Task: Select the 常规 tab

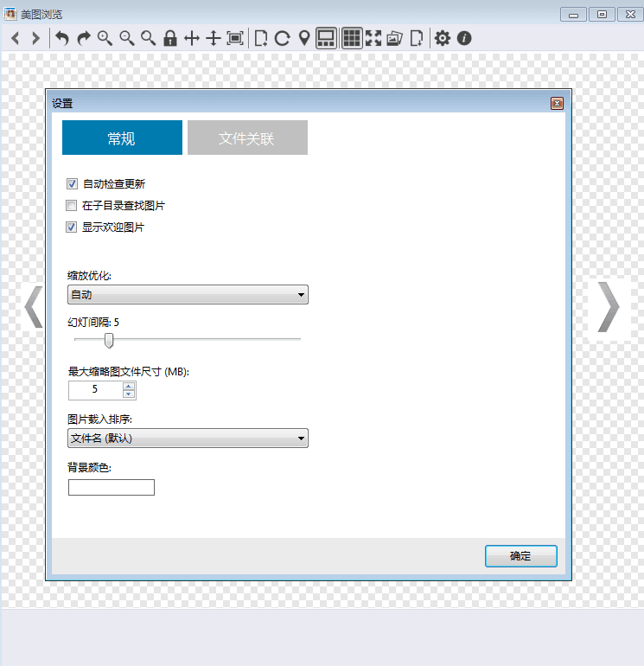Action: point(122,138)
